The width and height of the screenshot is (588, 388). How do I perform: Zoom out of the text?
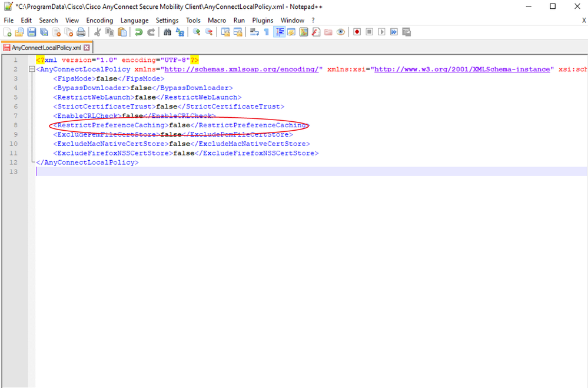pyautogui.click(x=209, y=32)
